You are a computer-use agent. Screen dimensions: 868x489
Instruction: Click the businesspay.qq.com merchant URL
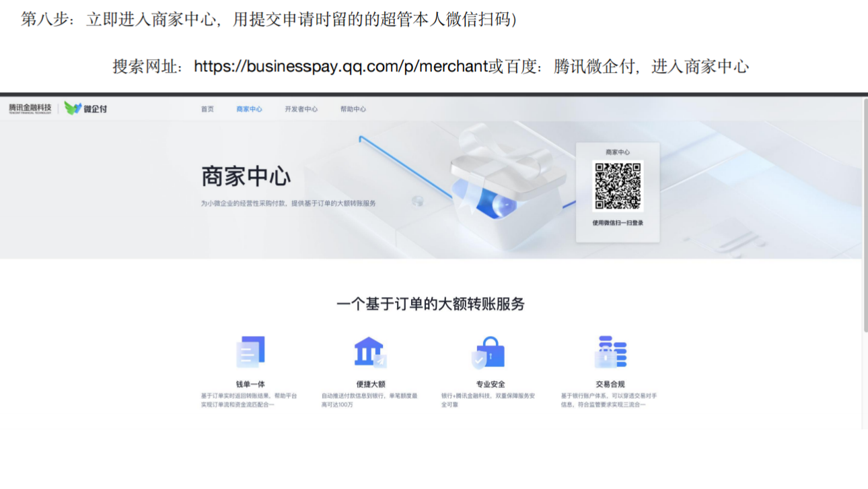[340, 67]
